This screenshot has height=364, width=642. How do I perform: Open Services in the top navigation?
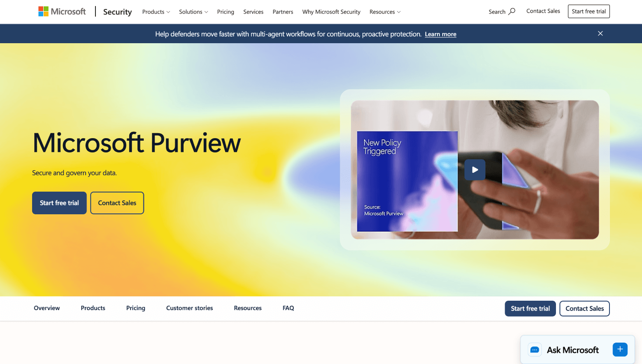pyautogui.click(x=253, y=12)
